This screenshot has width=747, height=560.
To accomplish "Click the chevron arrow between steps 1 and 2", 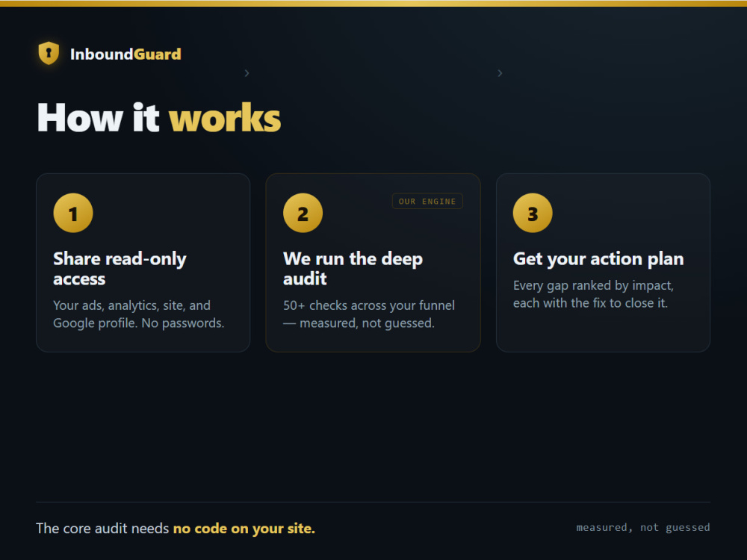I will (247, 73).
